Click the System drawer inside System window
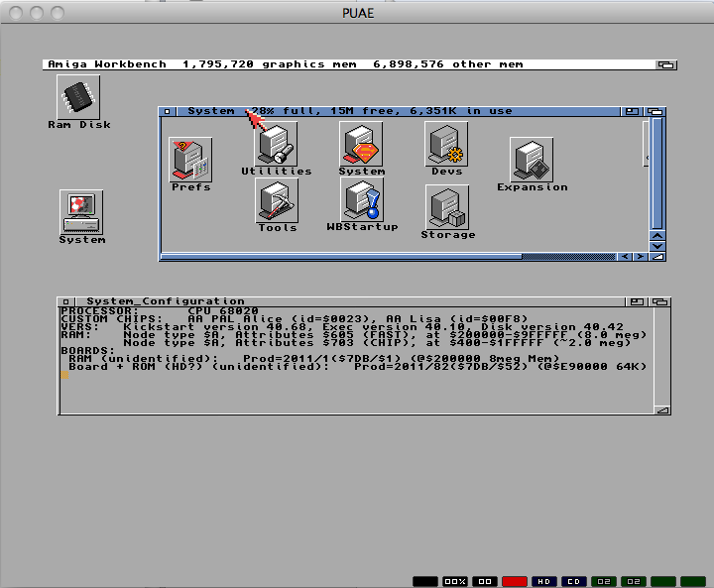This screenshot has height=588, width=714. pos(361,145)
